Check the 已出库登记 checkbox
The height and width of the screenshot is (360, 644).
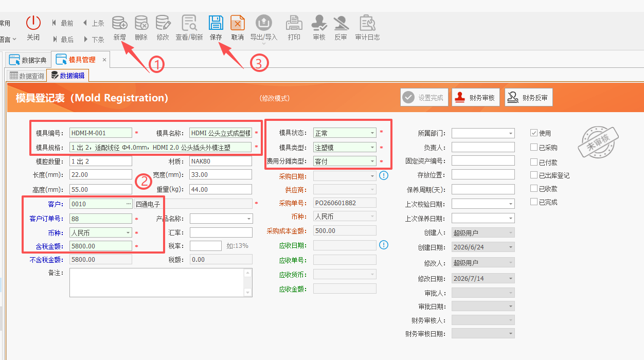[534, 175]
